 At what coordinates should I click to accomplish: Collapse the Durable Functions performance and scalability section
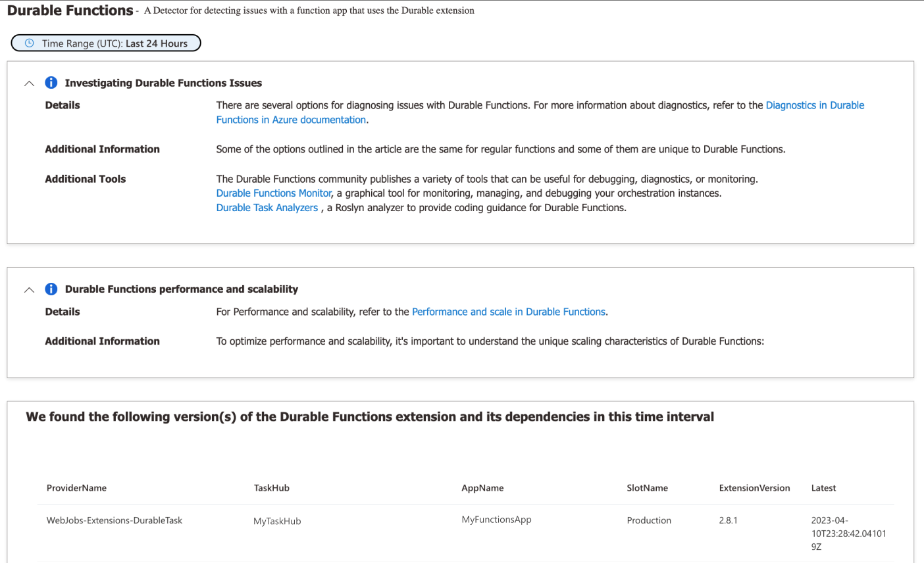coord(28,289)
